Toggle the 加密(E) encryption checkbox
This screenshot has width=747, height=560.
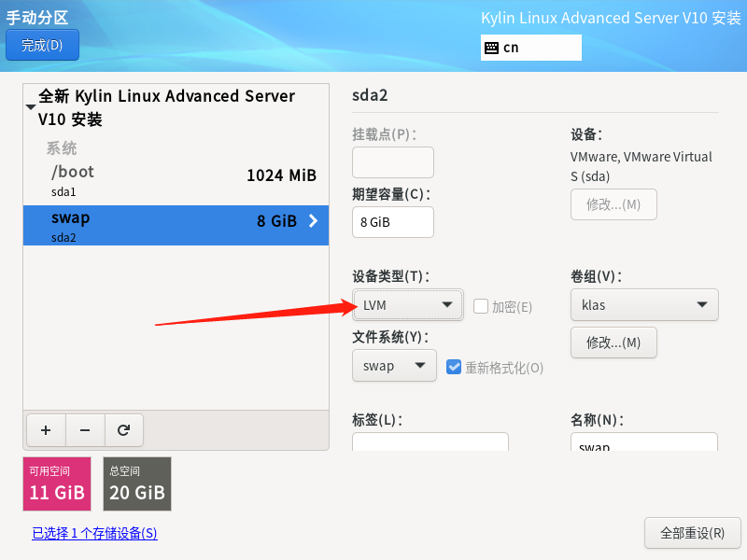(481, 306)
